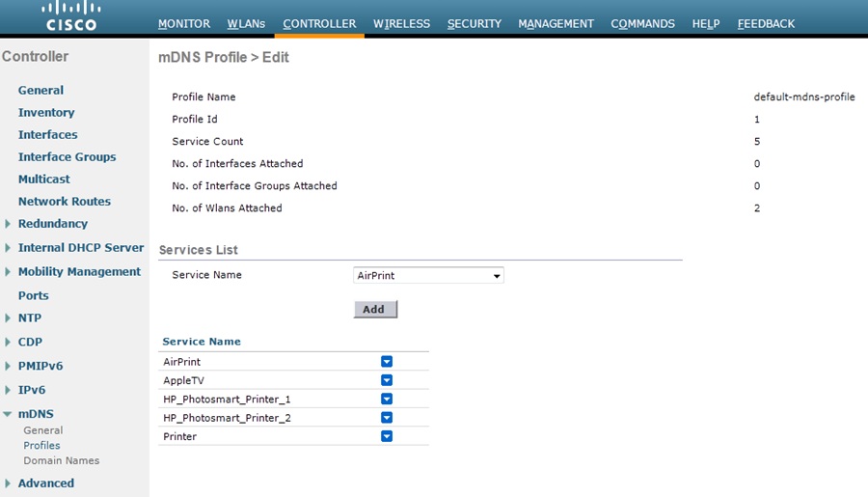Image resolution: width=868 pixels, height=497 pixels.
Task: Open the Multicast page
Action: tap(44, 179)
